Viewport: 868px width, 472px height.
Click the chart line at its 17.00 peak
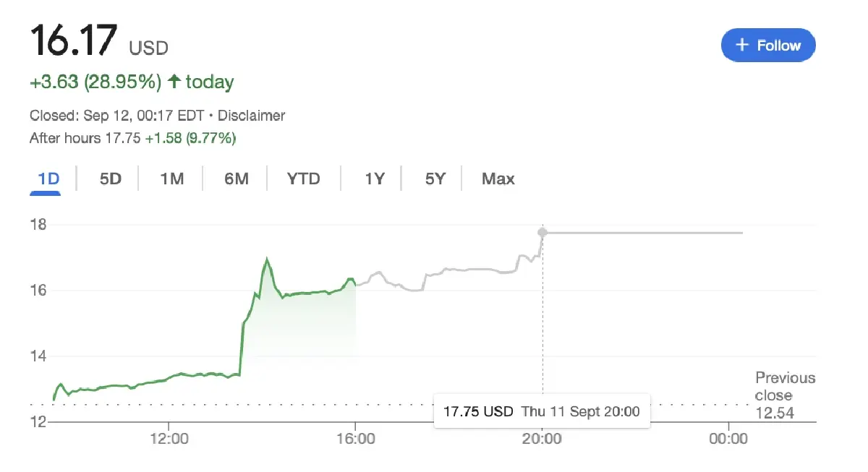(268, 258)
